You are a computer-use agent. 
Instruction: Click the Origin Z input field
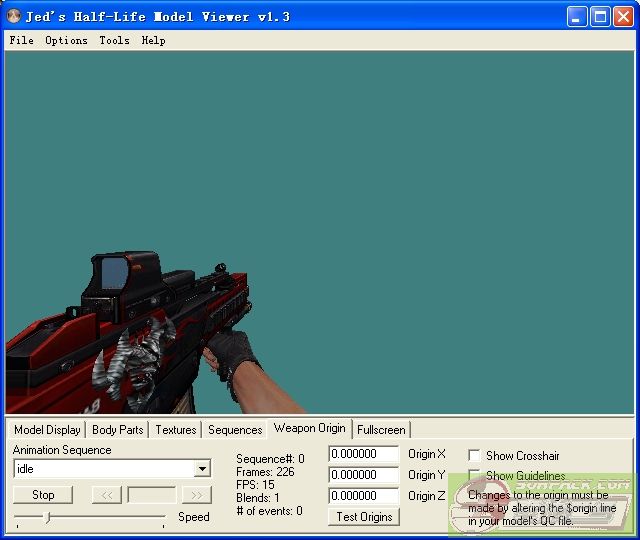point(363,496)
